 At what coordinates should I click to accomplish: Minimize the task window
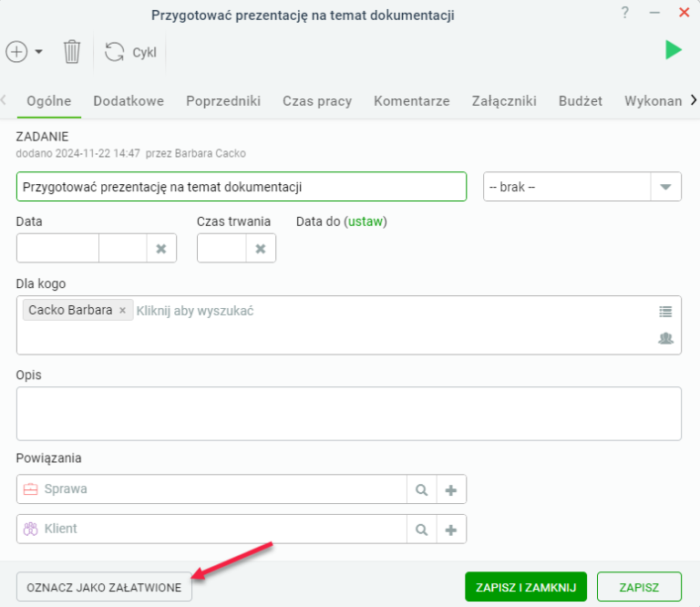[654, 13]
